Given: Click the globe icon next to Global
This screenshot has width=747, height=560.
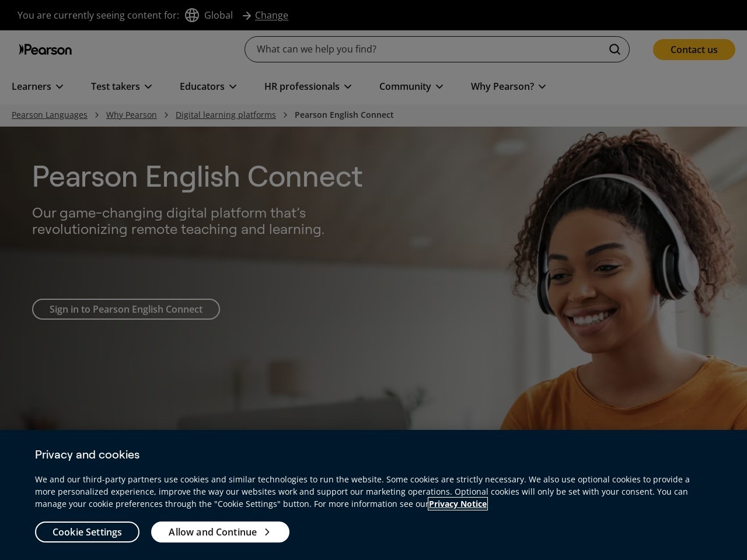Looking at the screenshot, I should 192,15.
